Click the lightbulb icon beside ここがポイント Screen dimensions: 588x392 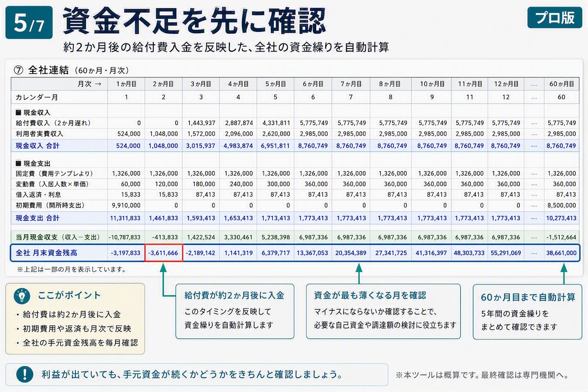[21, 295]
